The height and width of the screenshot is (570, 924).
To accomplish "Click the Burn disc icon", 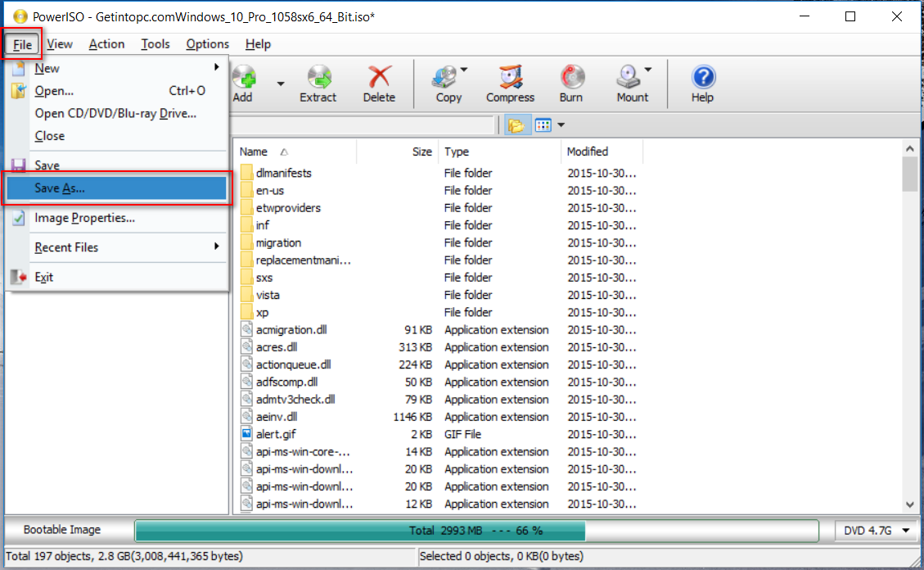I will click(x=571, y=77).
